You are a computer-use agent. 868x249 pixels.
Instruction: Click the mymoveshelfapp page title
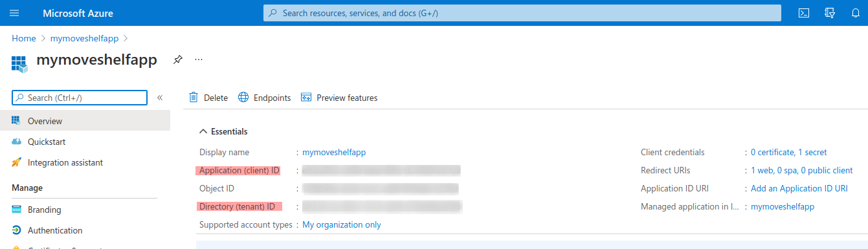pyautogui.click(x=96, y=60)
